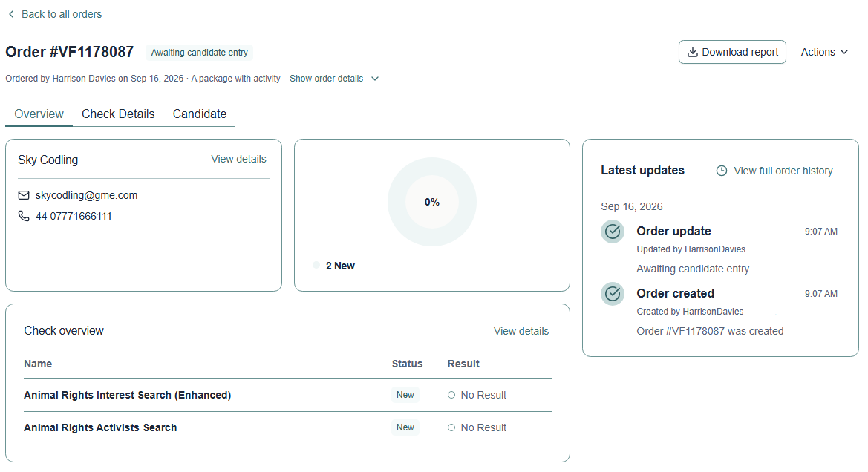Click the Order created checkmark circle icon
Viewport: 868px width, 472px height.
[x=613, y=294]
